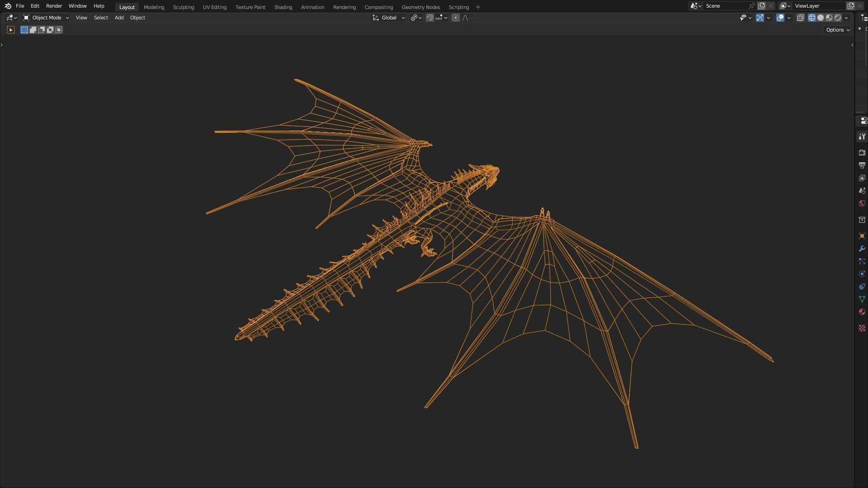Open the viewport Object menu
The width and height of the screenshot is (868, 488).
coord(137,18)
